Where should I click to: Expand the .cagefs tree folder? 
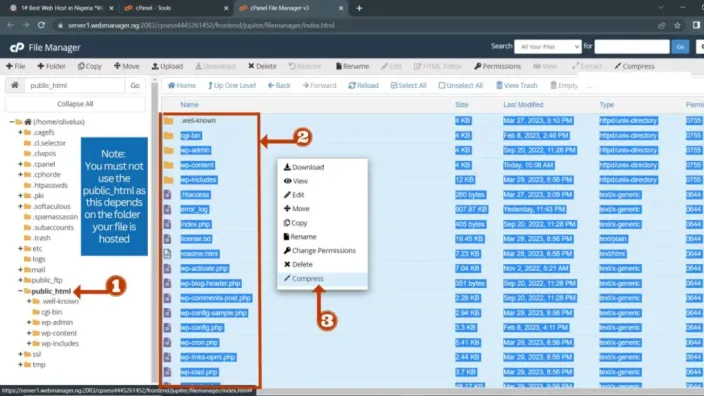point(20,132)
